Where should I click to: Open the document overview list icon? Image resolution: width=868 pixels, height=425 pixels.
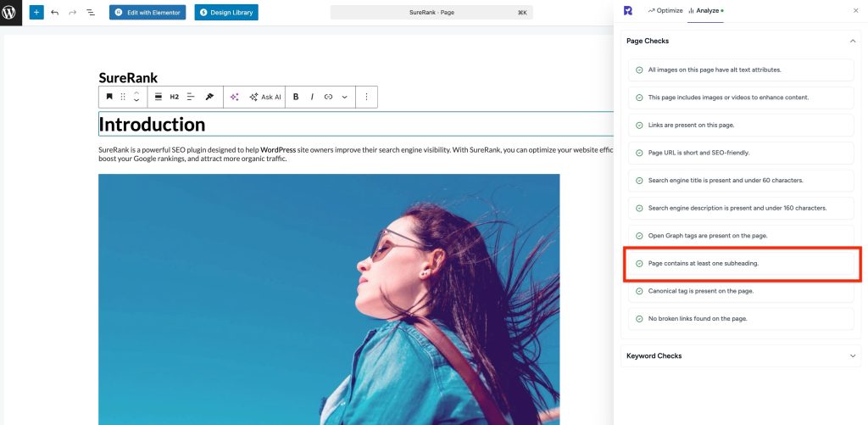point(91,13)
